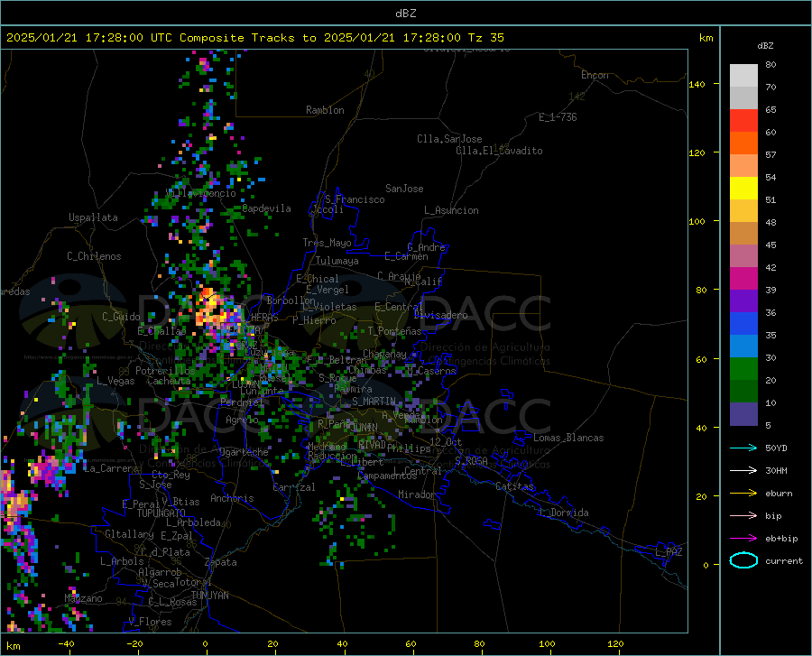Click the 'Tulumaya' map label
The height and width of the screenshot is (656, 812).
[x=337, y=261]
